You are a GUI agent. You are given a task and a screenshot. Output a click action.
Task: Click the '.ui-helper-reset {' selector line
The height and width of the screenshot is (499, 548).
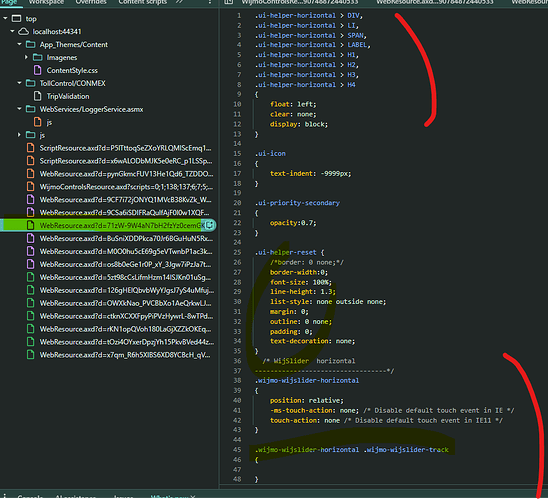coord(289,252)
